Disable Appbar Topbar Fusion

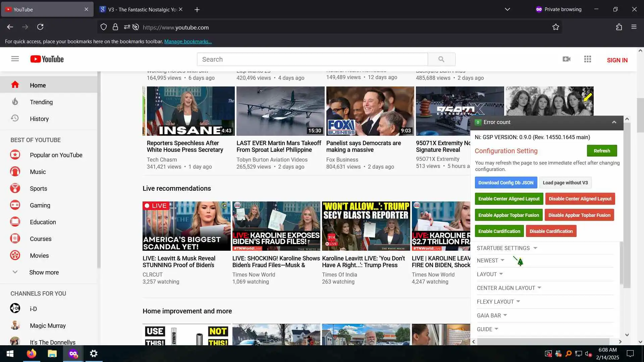(x=579, y=215)
